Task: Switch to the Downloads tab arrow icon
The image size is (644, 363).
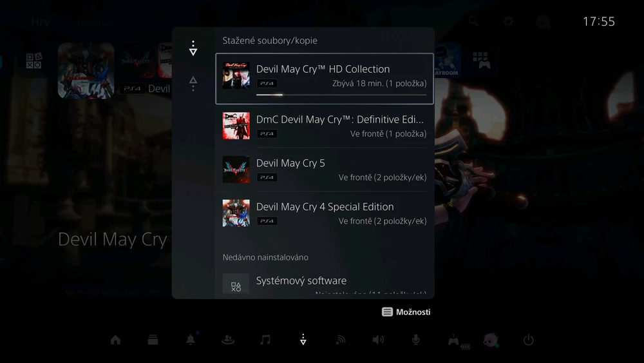Action: pyautogui.click(x=193, y=48)
